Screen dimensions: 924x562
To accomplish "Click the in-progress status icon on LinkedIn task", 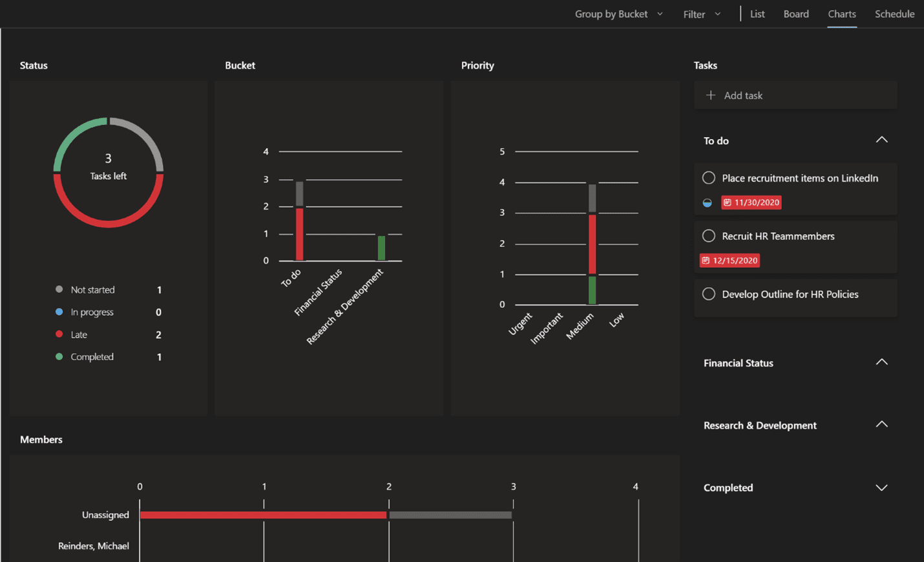I will tap(708, 202).
